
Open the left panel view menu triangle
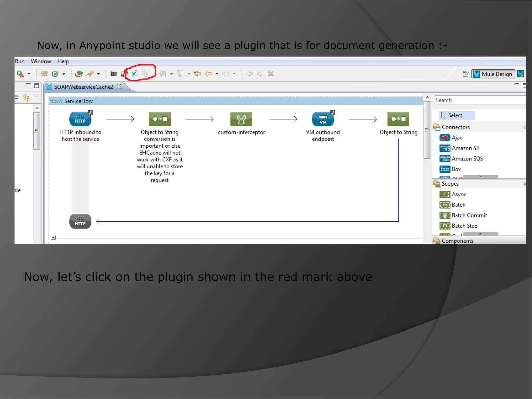click(36, 96)
